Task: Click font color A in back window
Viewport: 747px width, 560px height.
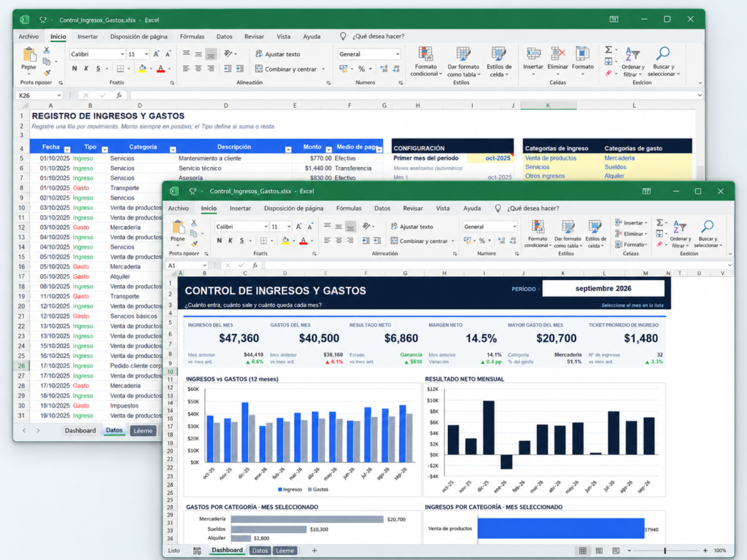Action: (161, 69)
